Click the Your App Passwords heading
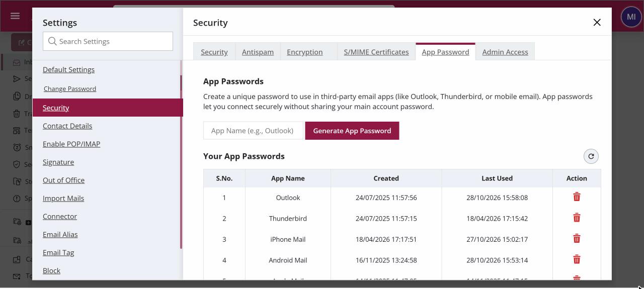The width and height of the screenshot is (644, 289). (x=244, y=156)
